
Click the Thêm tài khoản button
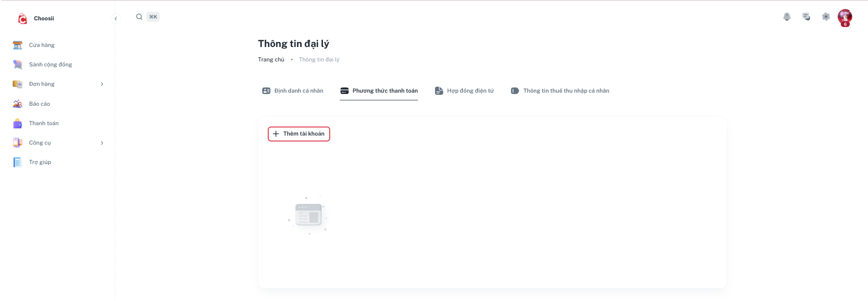click(299, 134)
